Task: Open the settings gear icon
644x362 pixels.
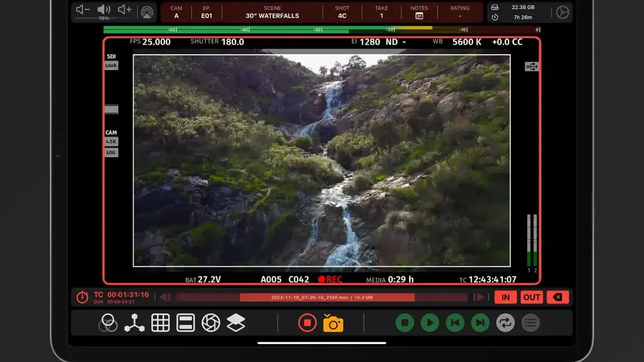Action: point(562,12)
